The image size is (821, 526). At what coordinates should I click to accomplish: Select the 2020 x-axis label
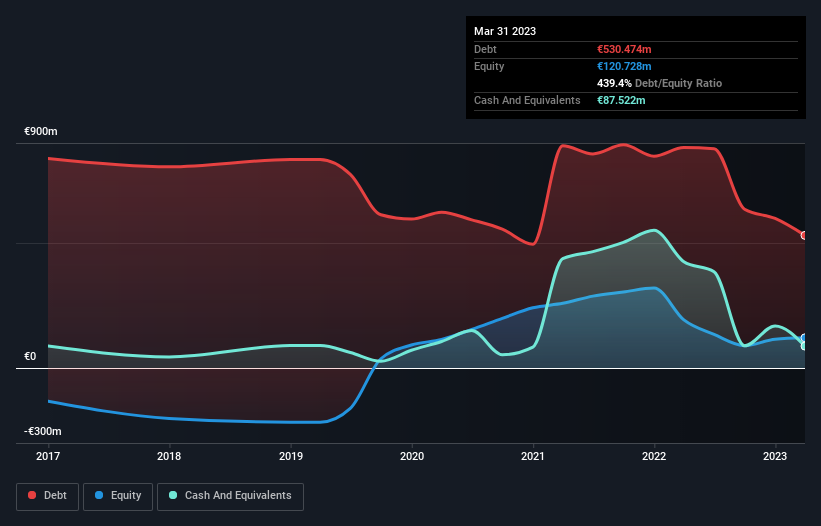(412, 456)
